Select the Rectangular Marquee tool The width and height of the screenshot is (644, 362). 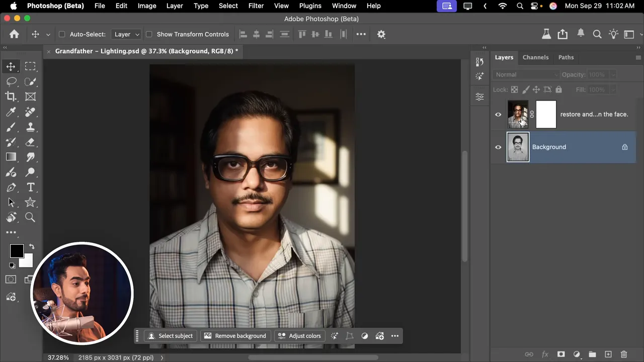[x=30, y=66]
